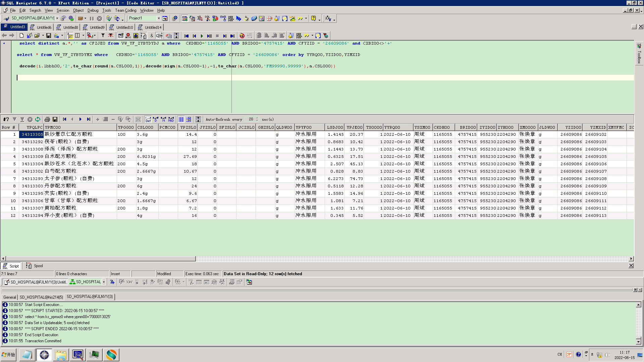Screen dimensions: 644x362
Task: Select the SD_HOSPITAL@his214(5) output tab
Action: click(41, 297)
